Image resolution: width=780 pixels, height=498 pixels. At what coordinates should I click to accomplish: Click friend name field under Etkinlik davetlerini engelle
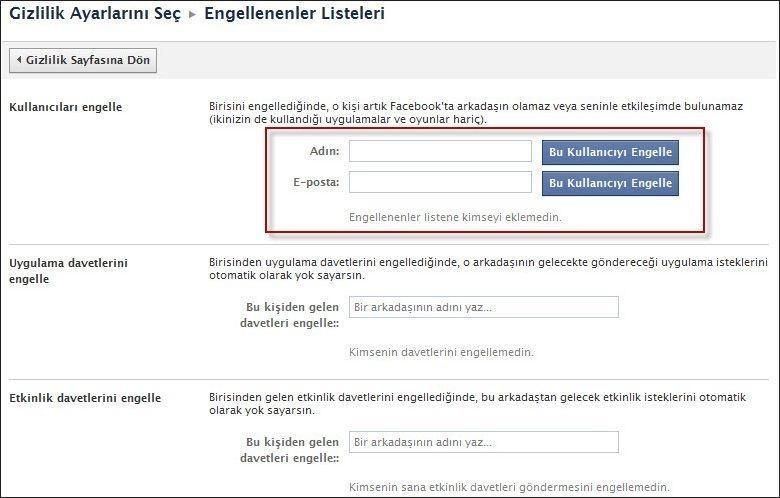click(484, 442)
